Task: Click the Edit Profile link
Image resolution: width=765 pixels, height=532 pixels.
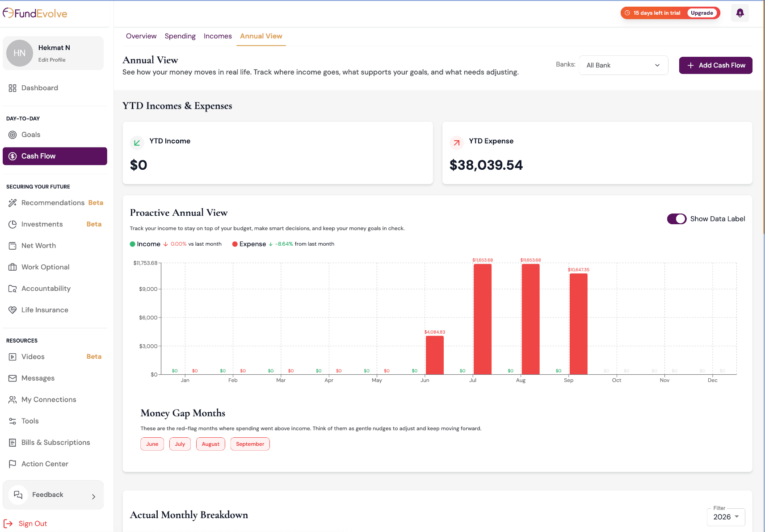Action: point(52,60)
